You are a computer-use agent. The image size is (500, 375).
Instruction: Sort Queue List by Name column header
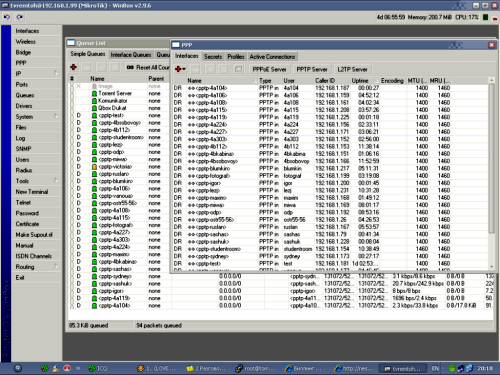[x=118, y=79]
